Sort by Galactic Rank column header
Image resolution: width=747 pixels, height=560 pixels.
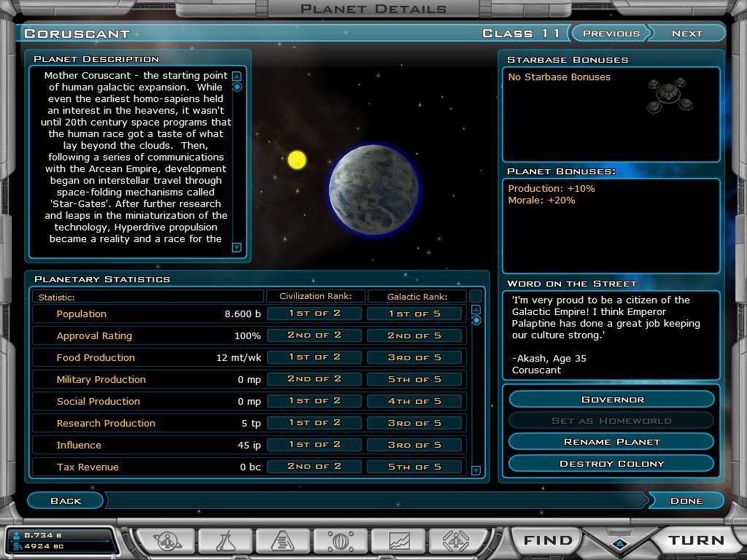pos(417,296)
